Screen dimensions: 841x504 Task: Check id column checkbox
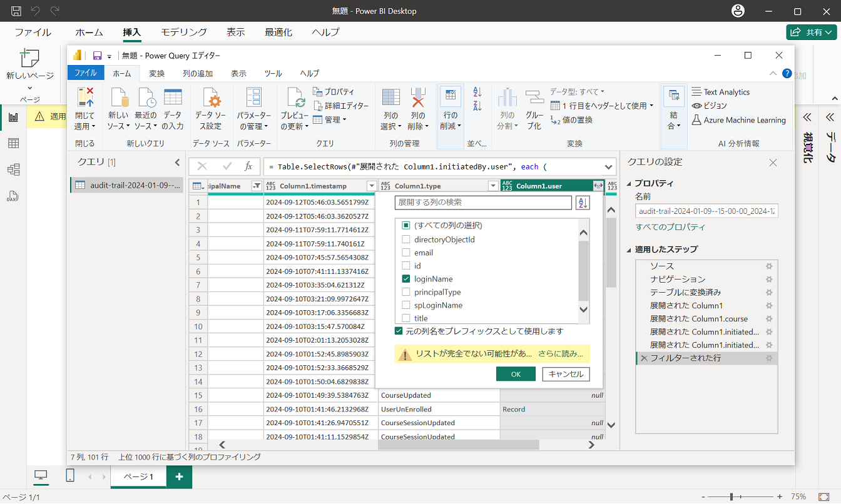(x=405, y=266)
